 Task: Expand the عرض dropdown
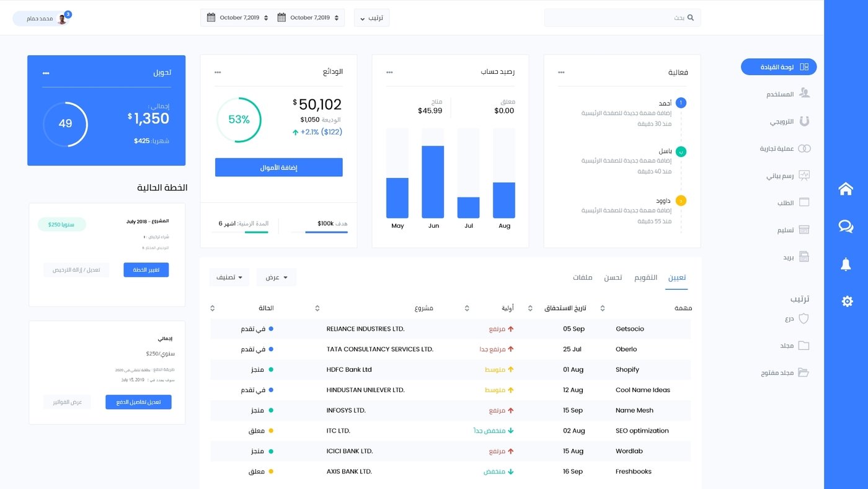[x=276, y=277]
